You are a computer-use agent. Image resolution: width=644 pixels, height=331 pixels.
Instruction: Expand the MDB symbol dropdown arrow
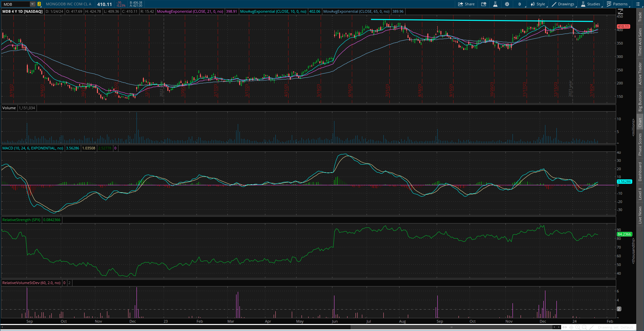pyautogui.click(x=33, y=4)
